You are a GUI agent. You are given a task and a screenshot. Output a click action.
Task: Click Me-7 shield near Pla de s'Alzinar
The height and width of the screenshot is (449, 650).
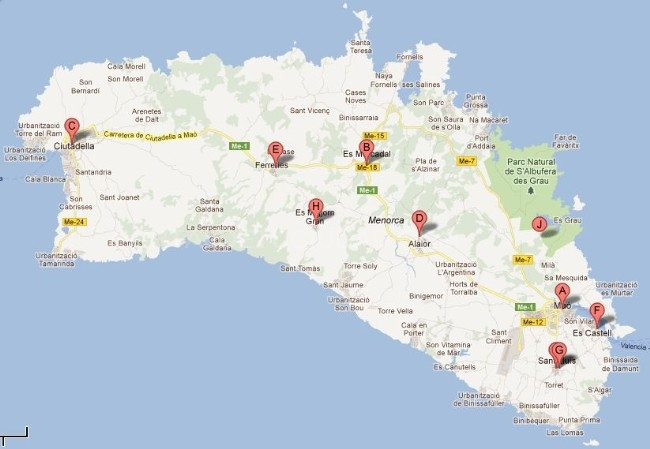(x=466, y=161)
